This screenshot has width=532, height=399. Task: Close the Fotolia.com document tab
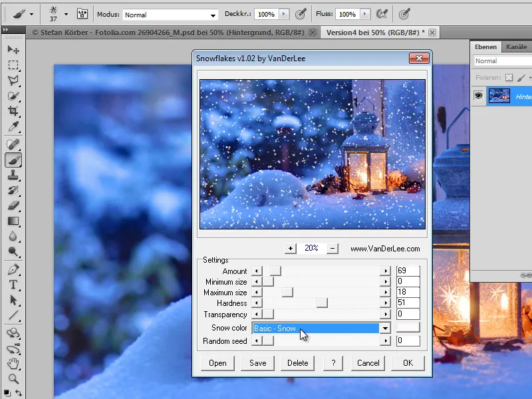click(313, 33)
